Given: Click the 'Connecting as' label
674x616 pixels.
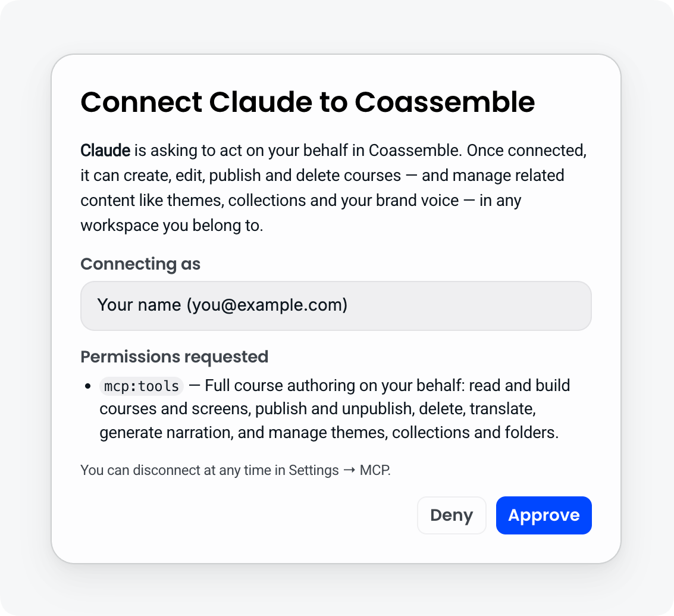Looking at the screenshot, I should (140, 264).
